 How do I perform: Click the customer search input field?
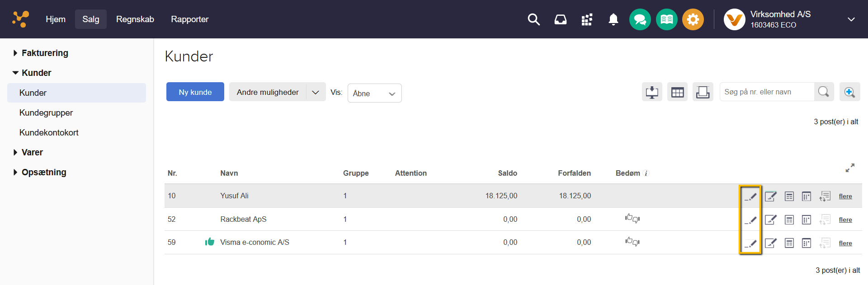767,92
